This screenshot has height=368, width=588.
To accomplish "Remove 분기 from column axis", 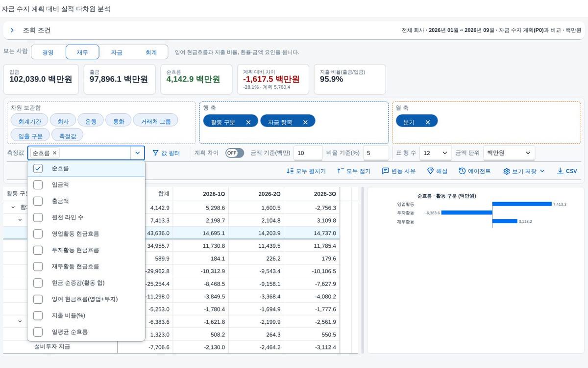I will pos(428,122).
